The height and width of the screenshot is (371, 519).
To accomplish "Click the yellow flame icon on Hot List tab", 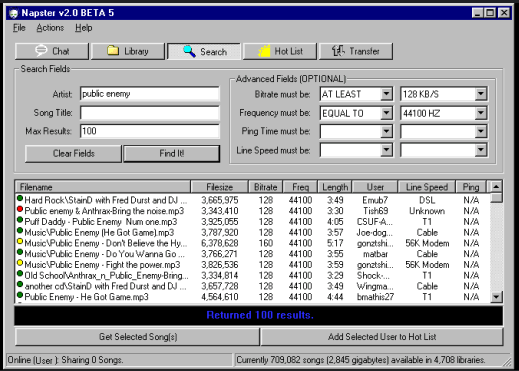I will pos(264,51).
